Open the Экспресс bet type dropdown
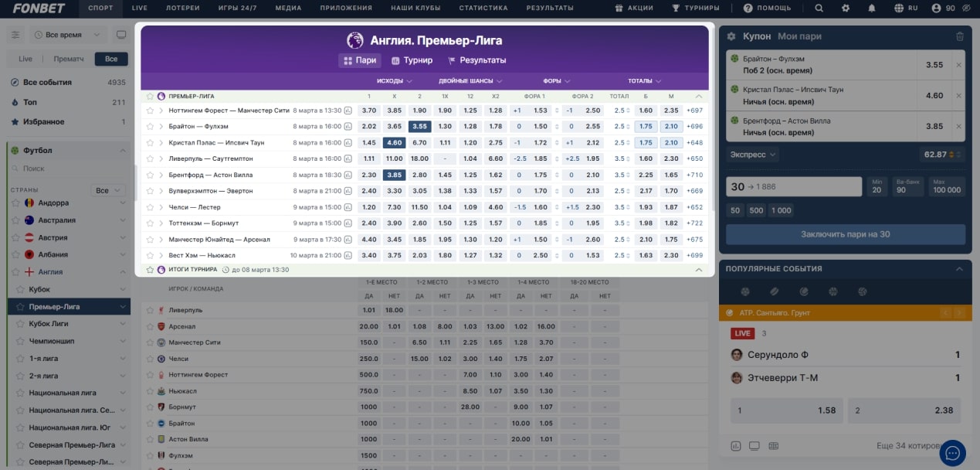Screen dimensions: 980x470 [x=753, y=155]
